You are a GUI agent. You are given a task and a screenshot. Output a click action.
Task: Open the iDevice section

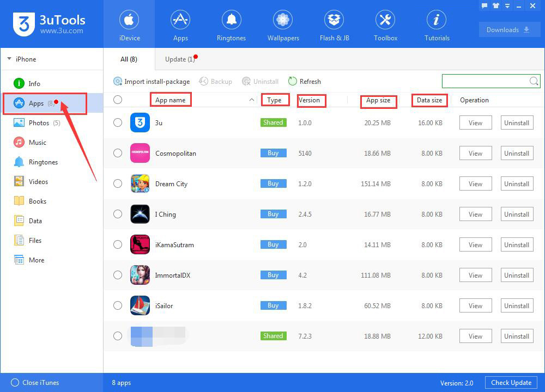[x=129, y=26]
